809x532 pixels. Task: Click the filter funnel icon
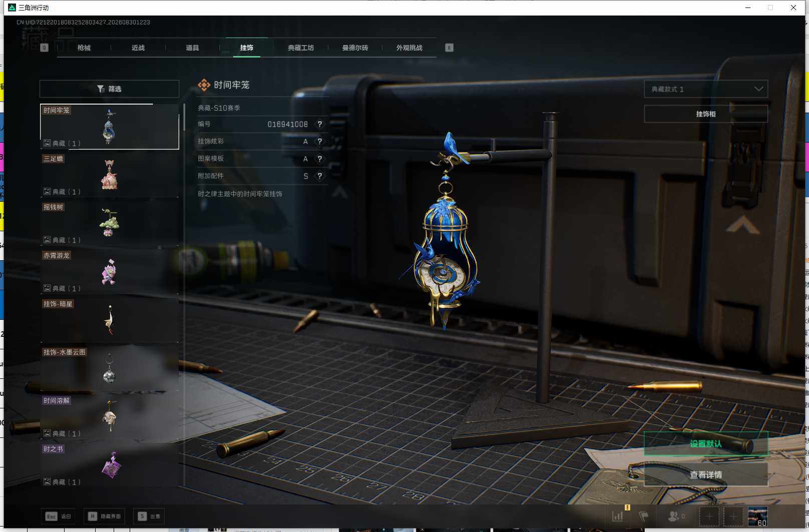coord(101,89)
